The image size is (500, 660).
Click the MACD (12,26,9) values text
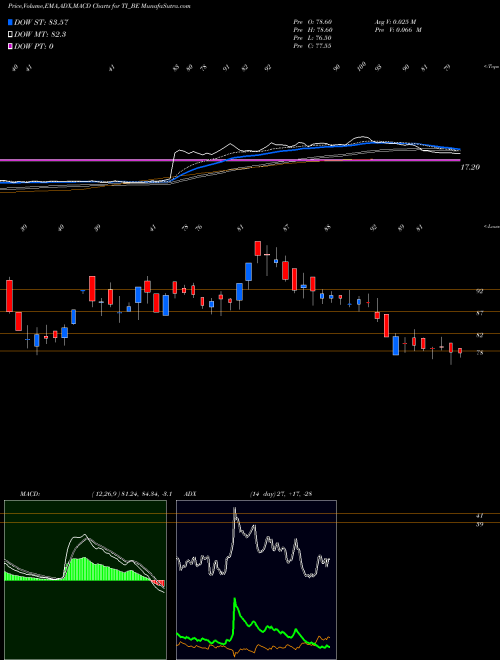131,494
